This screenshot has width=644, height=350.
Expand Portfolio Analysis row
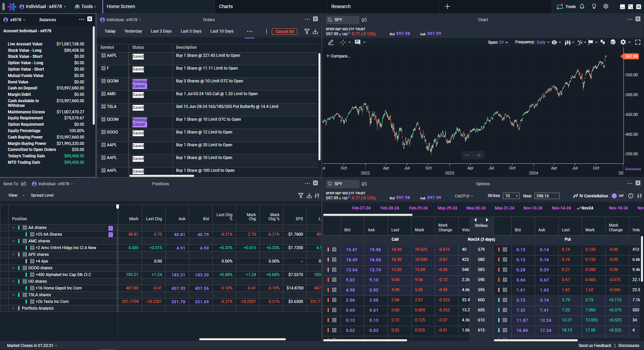(x=13, y=308)
